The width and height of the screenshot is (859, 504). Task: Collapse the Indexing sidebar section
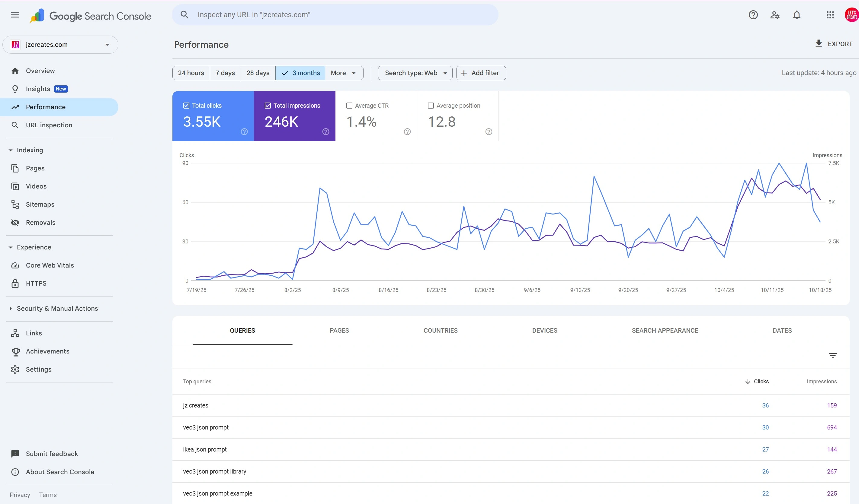[11, 150]
